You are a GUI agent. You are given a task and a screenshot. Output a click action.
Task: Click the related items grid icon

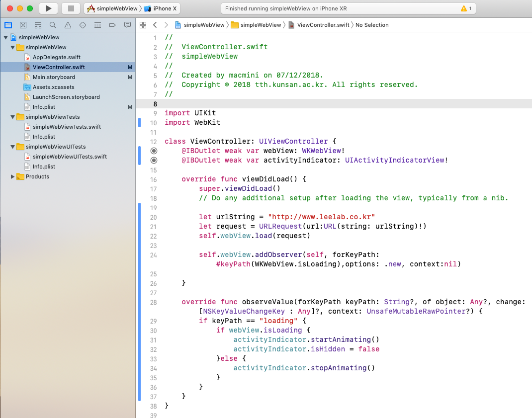point(143,25)
